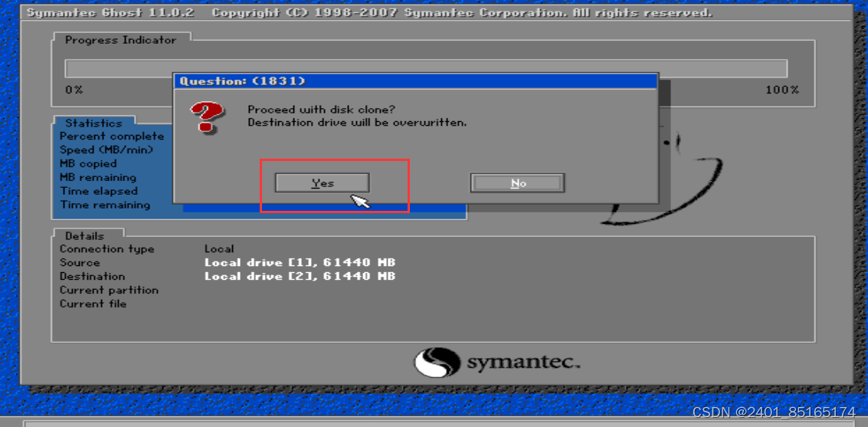This screenshot has width=868, height=427.
Task: Click the symantec. wordmark text
Action: click(x=523, y=363)
